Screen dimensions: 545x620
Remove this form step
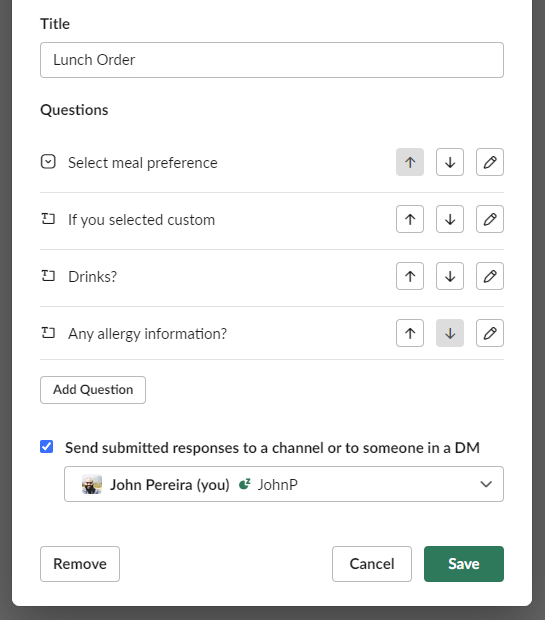click(79, 564)
